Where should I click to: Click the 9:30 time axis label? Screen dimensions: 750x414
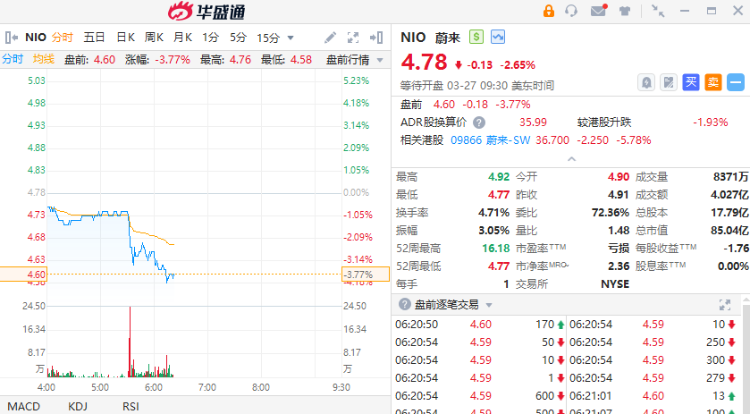tap(342, 387)
